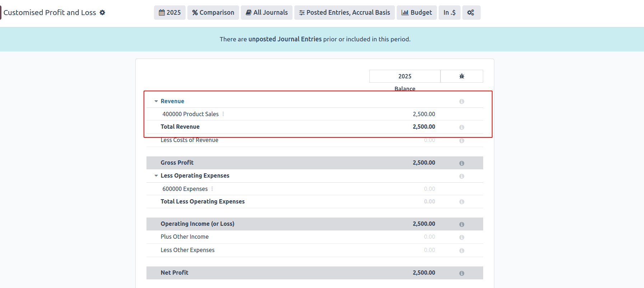Open the unposted Journal Entries link

click(285, 39)
